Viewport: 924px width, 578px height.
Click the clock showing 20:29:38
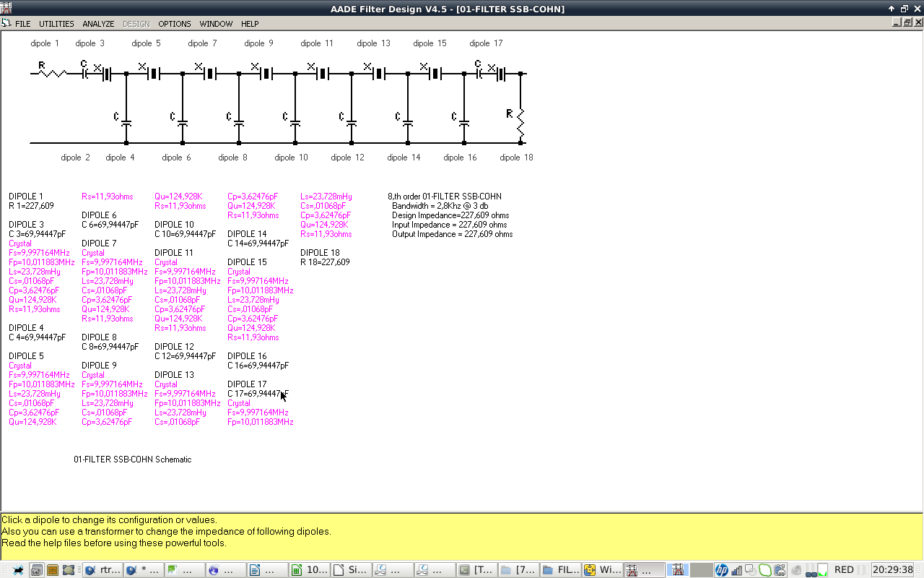pyautogui.click(x=892, y=569)
